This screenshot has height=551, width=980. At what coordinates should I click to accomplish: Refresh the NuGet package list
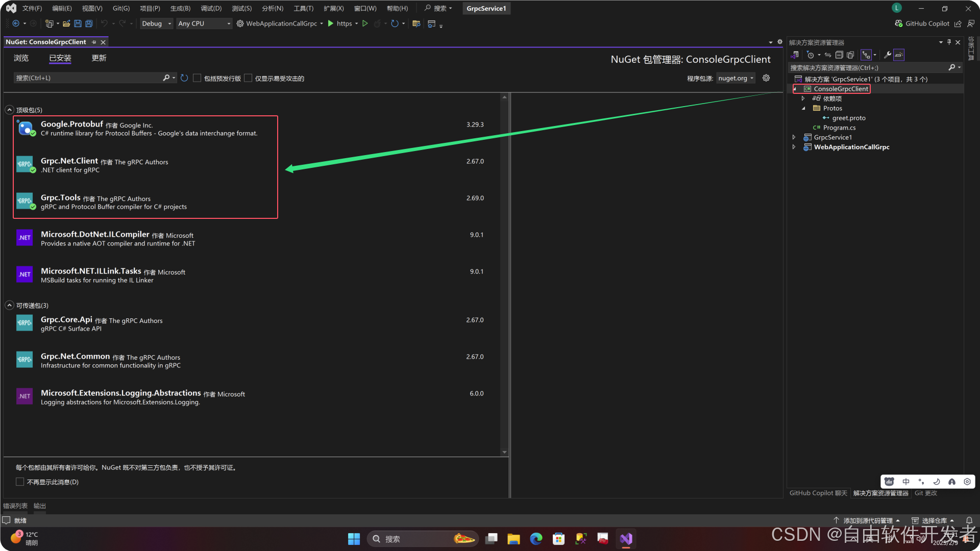tap(184, 78)
